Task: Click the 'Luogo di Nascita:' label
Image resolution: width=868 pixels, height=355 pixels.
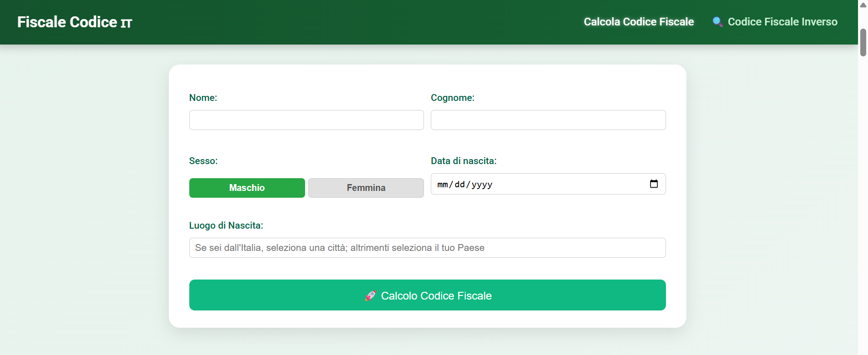Action: [226, 225]
